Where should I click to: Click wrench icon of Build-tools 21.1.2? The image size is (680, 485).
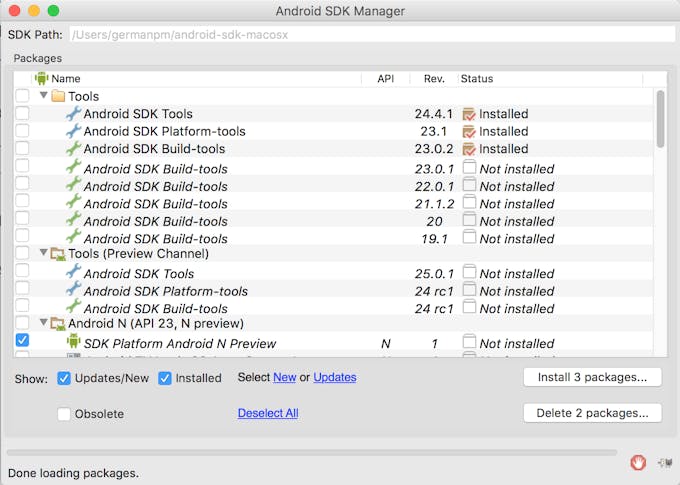[x=73, y=201]
